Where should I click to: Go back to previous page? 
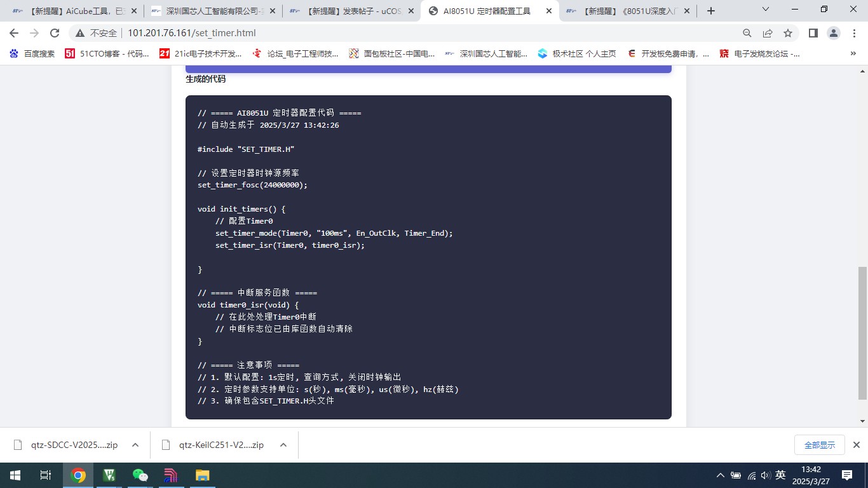click(x=14, y=33)
